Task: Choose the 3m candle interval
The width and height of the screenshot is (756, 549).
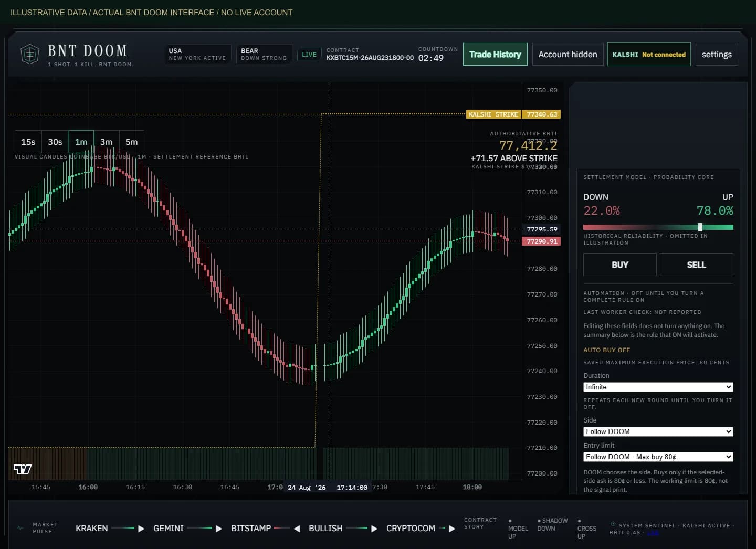Action: [x=107, y=142]
